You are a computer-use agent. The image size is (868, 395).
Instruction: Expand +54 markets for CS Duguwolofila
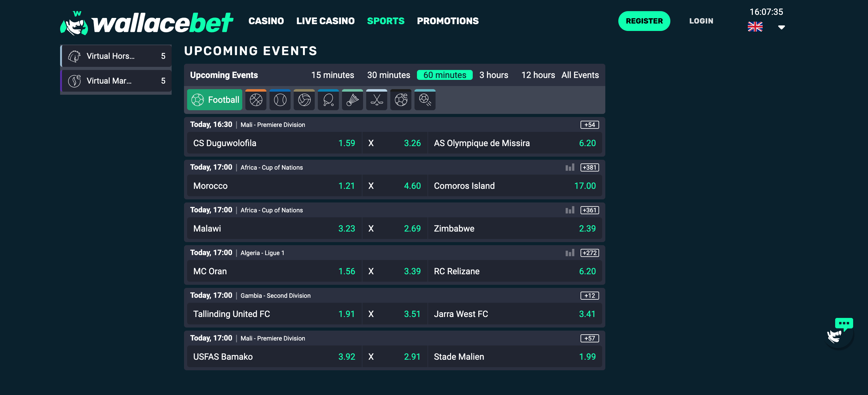tap(590, 124)
